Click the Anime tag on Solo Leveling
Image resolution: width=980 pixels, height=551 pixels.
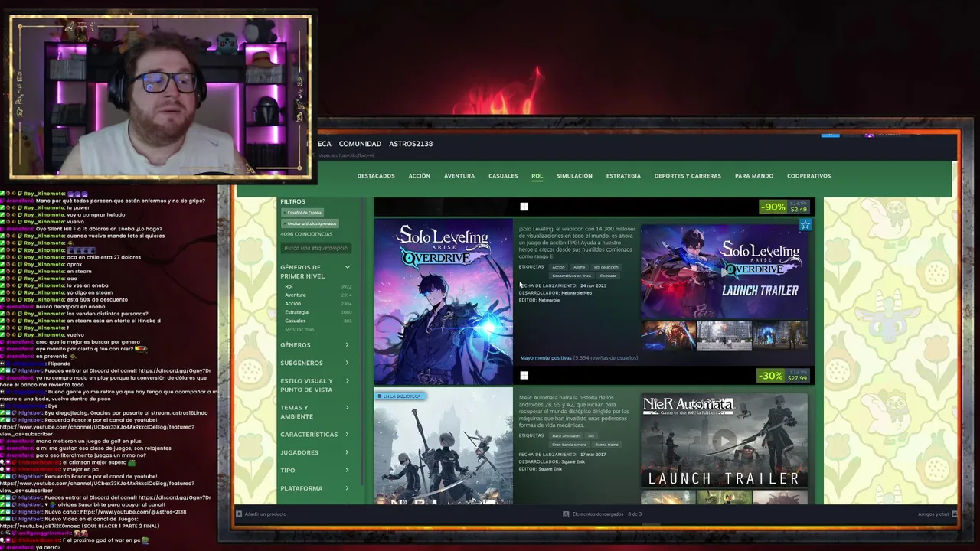(x=580, y=267)
